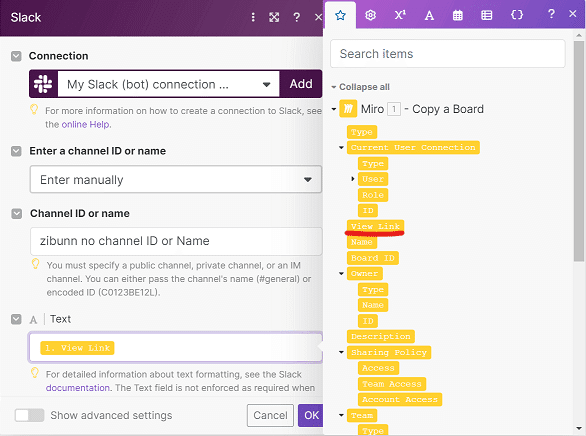Focus the Search items field
Screen dimensions: 586x436
448,54
